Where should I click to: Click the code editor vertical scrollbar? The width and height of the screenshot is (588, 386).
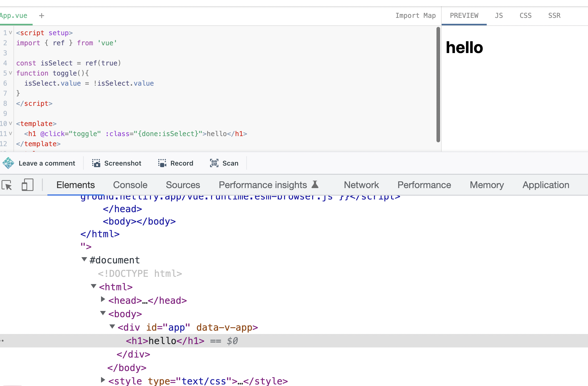point(438,85)
